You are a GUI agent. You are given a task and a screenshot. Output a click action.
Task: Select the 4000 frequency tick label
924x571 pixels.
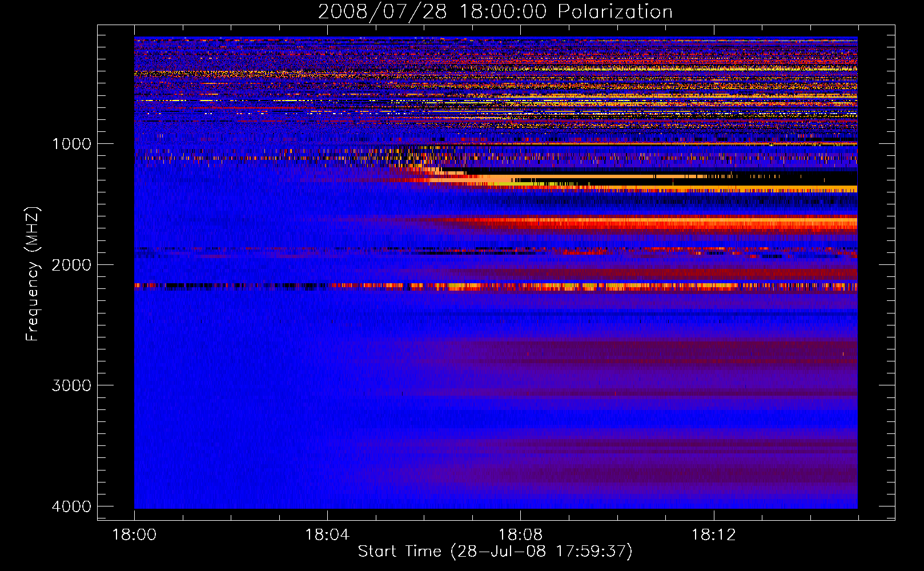pos(71,506)
